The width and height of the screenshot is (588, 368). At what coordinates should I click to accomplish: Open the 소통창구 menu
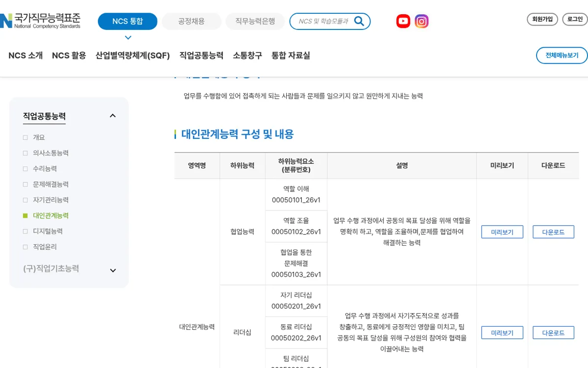click(247, 55)
